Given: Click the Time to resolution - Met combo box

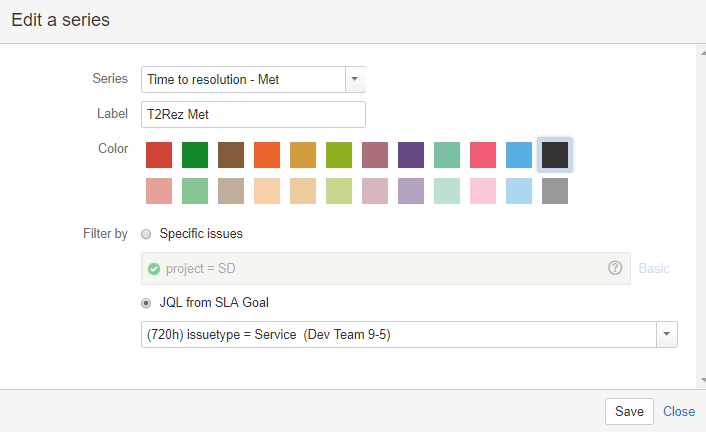Looking at the screenshot, I should [x=243, y=79].
